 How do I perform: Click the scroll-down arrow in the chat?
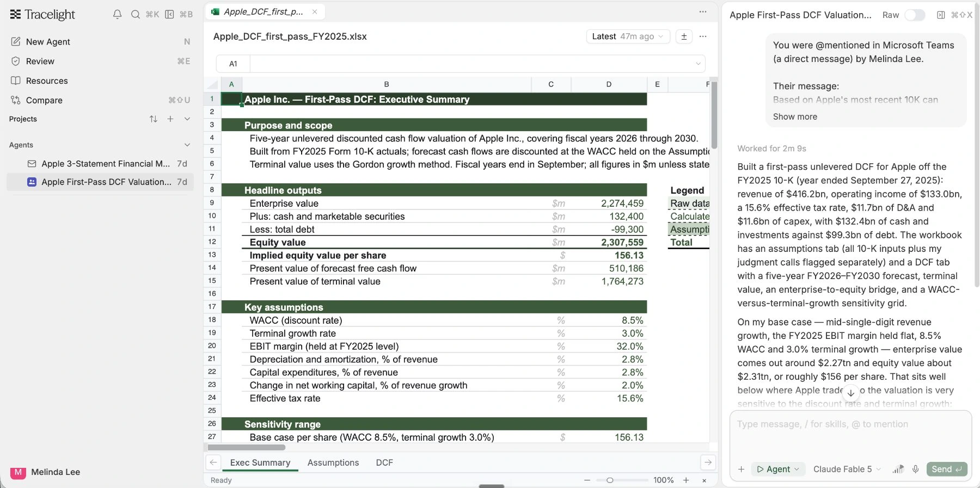coord(850,392)
